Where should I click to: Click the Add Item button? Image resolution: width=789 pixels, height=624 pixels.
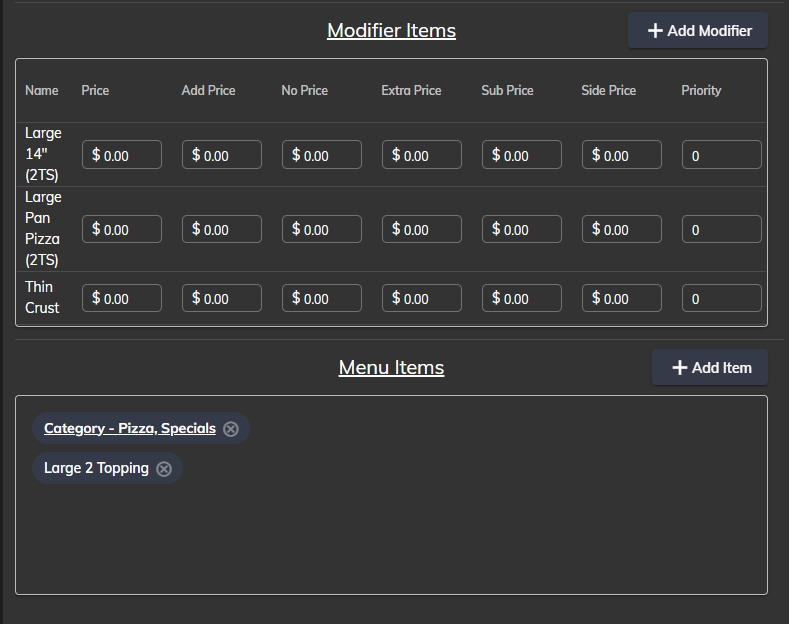click(x=710, y=367)
